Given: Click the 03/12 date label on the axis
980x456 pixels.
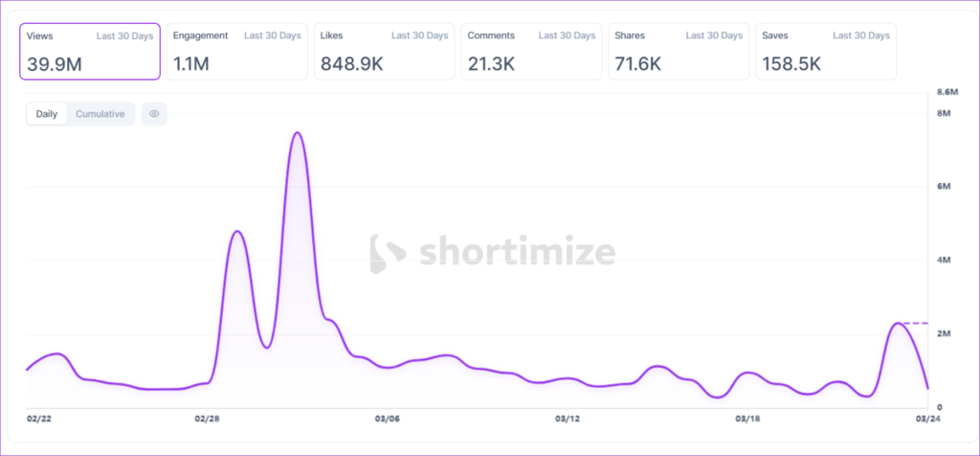Looking at the screenshot, I should (x=568, y=419).
